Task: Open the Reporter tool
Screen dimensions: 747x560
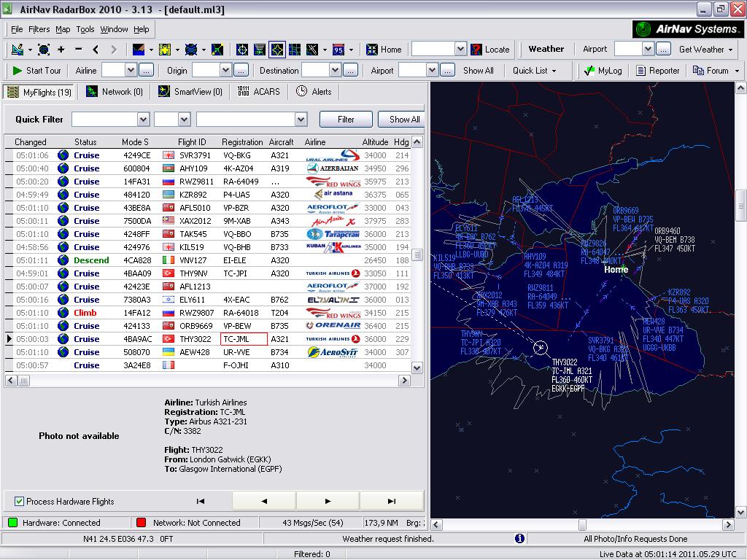Action: pos(657,71)
